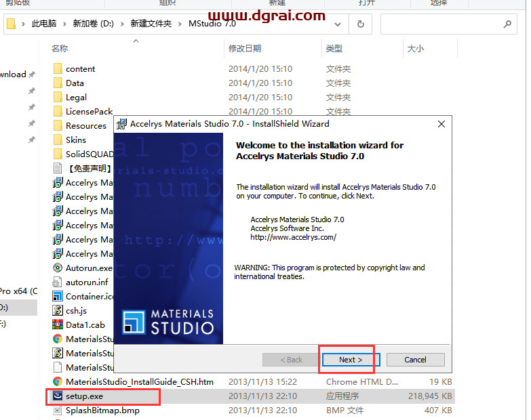The height and width of the screenshot is (420, 531).
Task: Click the Cancel button in the installer
Action: 415,360
